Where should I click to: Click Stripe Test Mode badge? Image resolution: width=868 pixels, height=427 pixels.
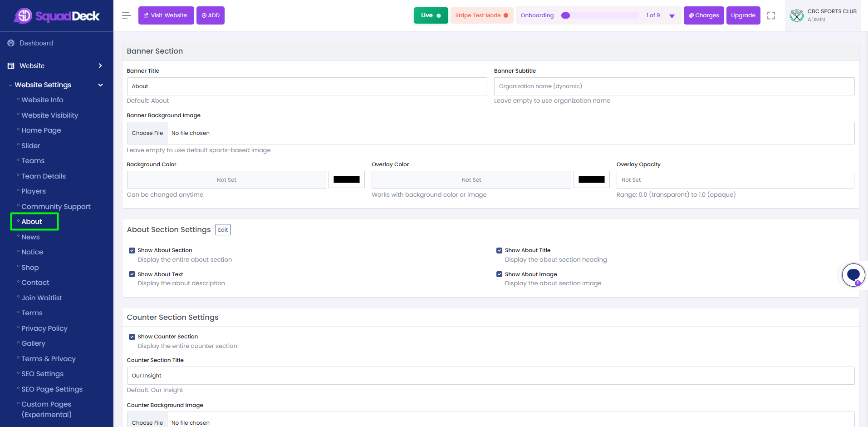click(x=482, y=15)
